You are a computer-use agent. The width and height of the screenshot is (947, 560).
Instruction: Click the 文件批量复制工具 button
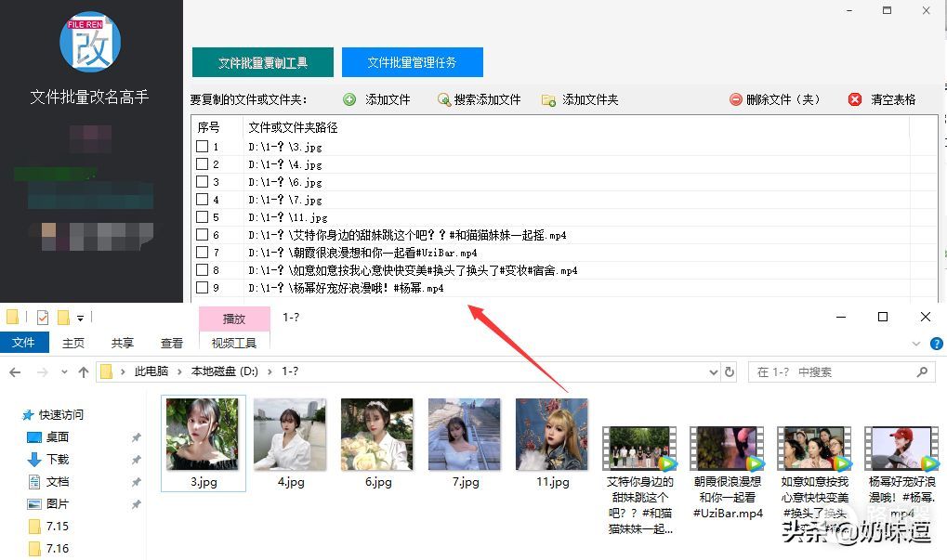coord(262,63)
